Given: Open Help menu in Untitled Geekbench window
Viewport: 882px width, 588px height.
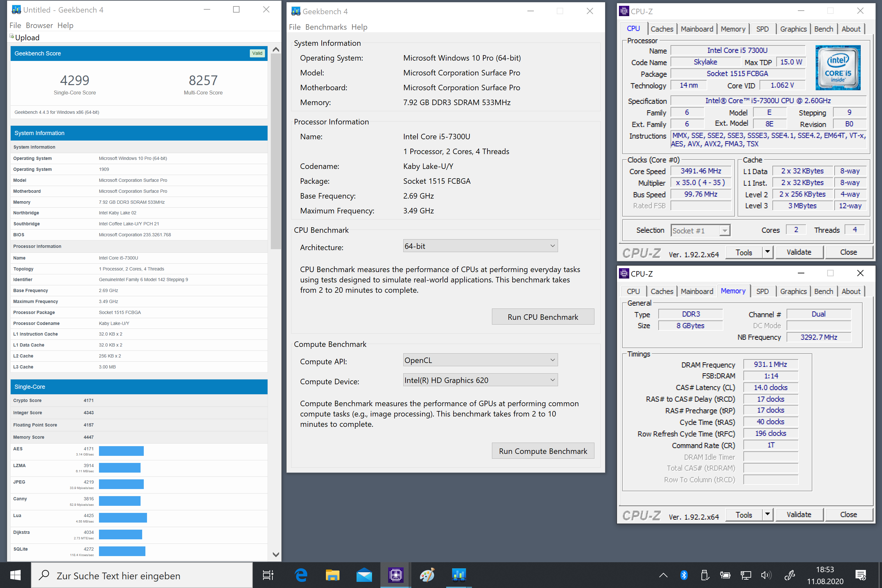Looking at the screenshot, I should (65, 25).
